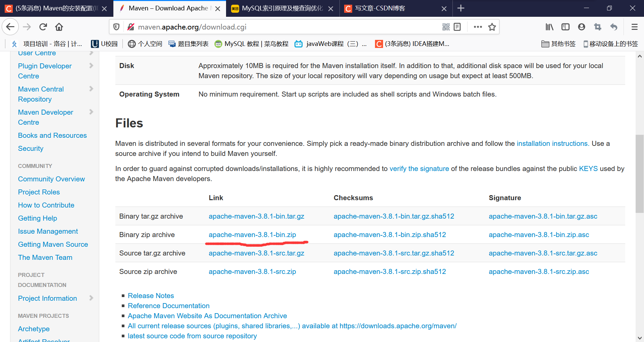Open the IDEA搭建M... bookmark
Viewport: 644px width, 342px height.
412,44
